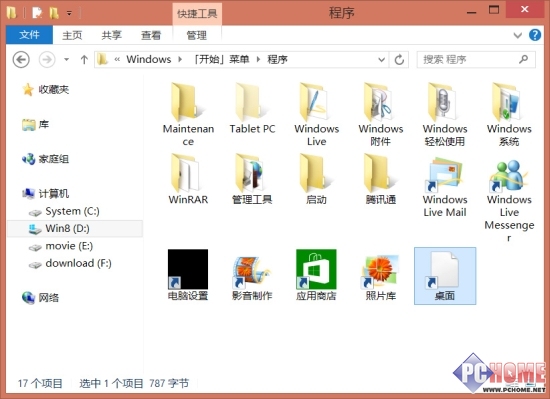The height and width of the screenshot is (399, 550).
Task: Click the search magnifier icon
Action: point(524,59)
